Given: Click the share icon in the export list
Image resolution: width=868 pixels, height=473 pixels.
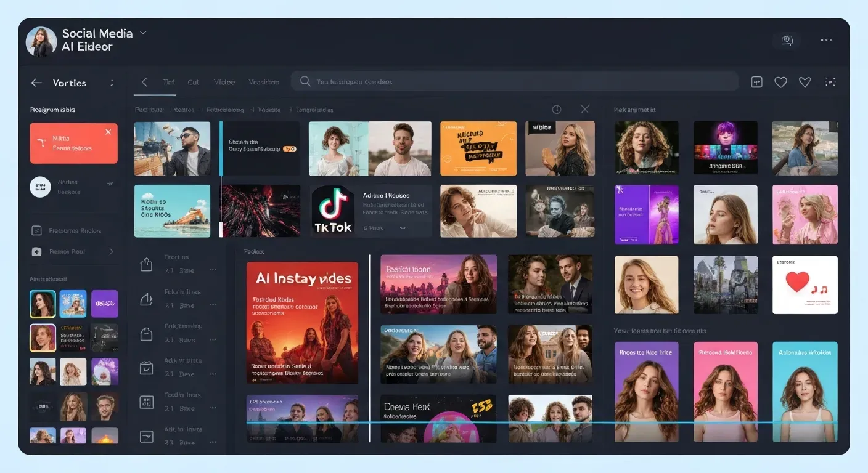Looking at the screenshot, I should click(x=146, y=263).
